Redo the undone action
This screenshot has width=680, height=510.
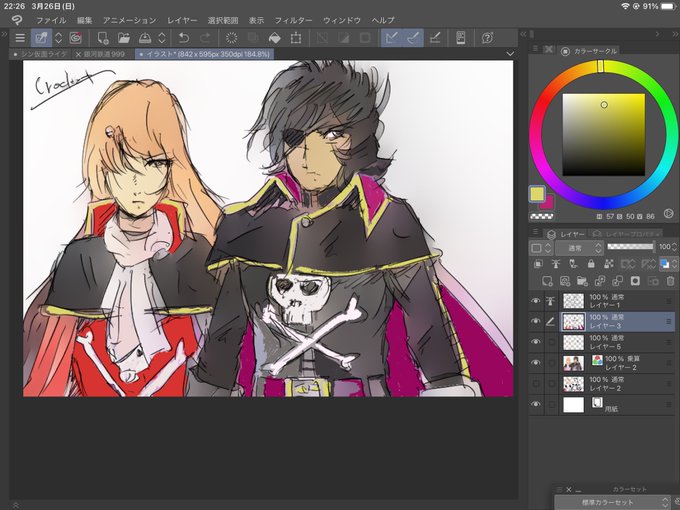pyautogui.click(x=205, y=38)
